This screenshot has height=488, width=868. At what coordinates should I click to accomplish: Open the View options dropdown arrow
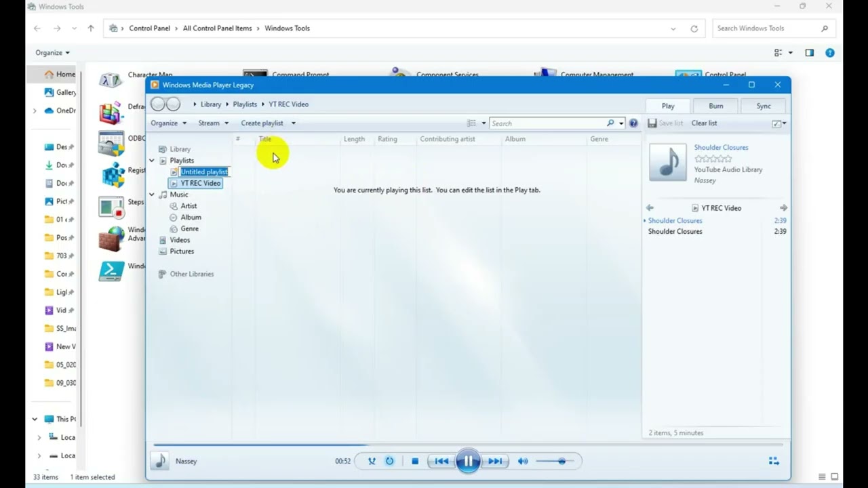pos(484,123)
